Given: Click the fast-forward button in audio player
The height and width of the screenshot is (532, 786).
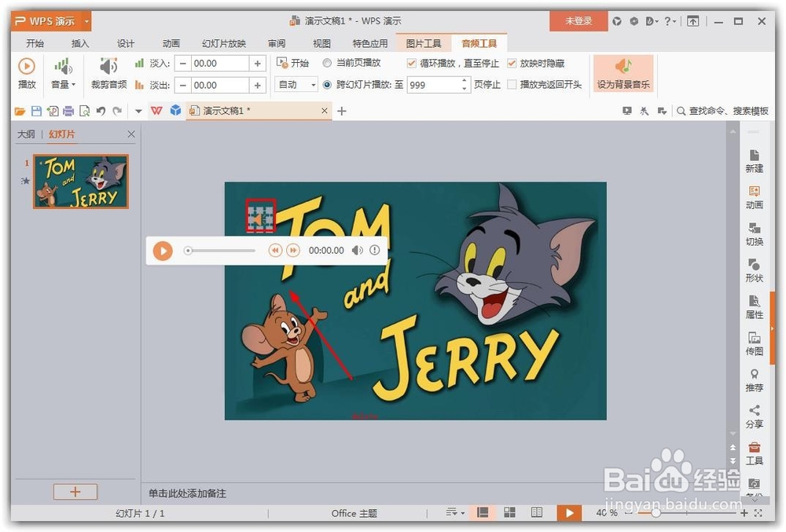Looking at the screenshot, I should (x=292, y=250).
